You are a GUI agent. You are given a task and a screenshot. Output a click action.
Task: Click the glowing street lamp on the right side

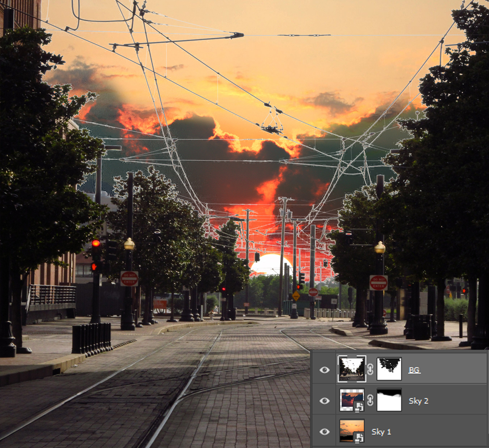coord(380,248)
